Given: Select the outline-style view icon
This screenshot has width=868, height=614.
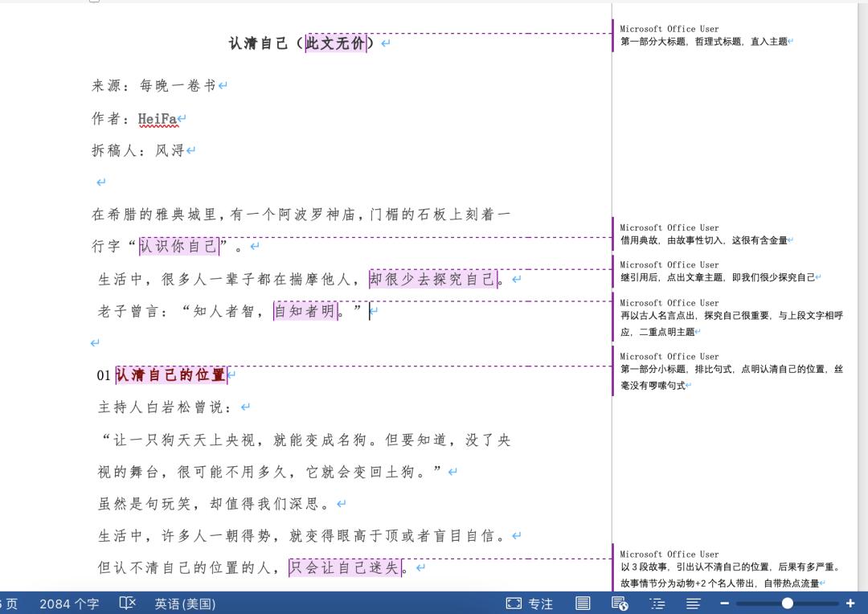Looking at the screenshot, I should coord(657,604).
